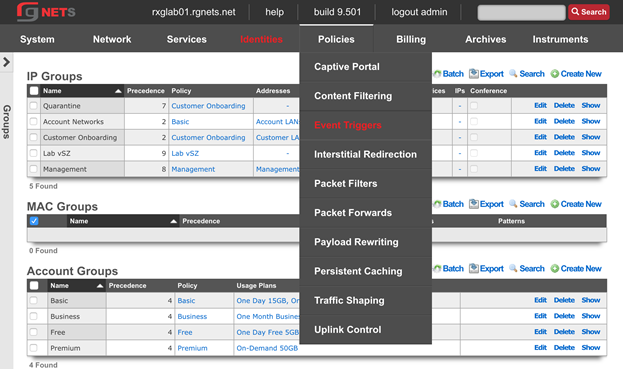Viewport: 623px width, 369px height.
Task: Click the MAC Groups Export icon
Action: [x=474, y=204]
